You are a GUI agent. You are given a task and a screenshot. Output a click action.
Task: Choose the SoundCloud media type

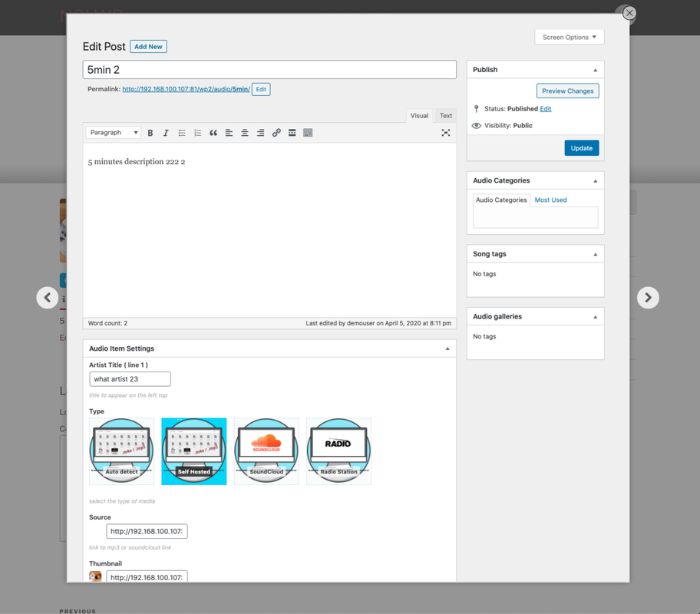pyautogui.click(x=266, y=451)
